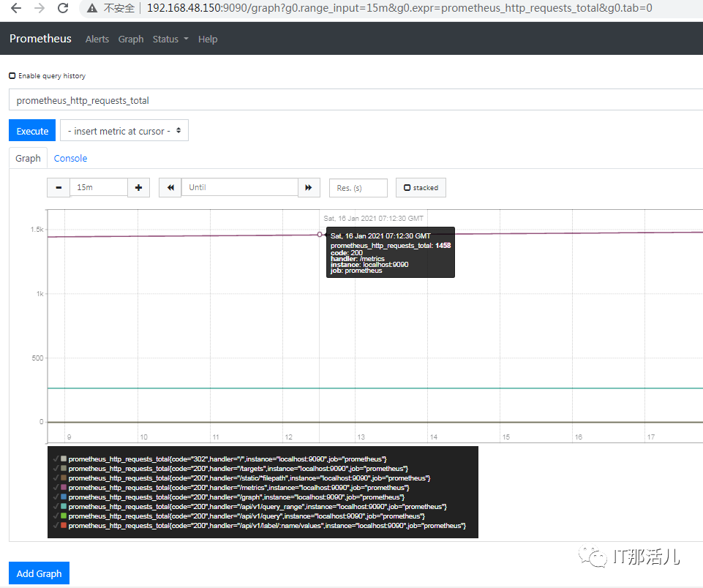Select legend entry with handler="/graph"
Image resolution: width=703 pixels, height=588 pixels.
[236, 497]
